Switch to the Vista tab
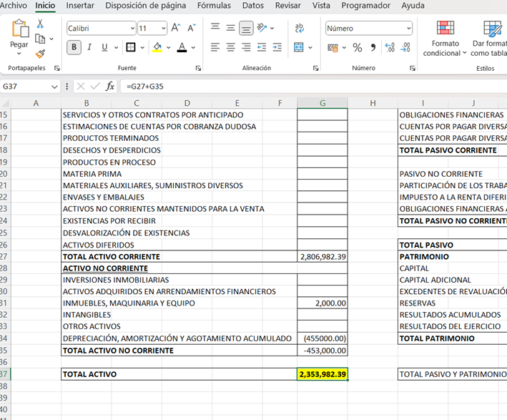This screenshot has height=420, width=507. click(321, 6)
